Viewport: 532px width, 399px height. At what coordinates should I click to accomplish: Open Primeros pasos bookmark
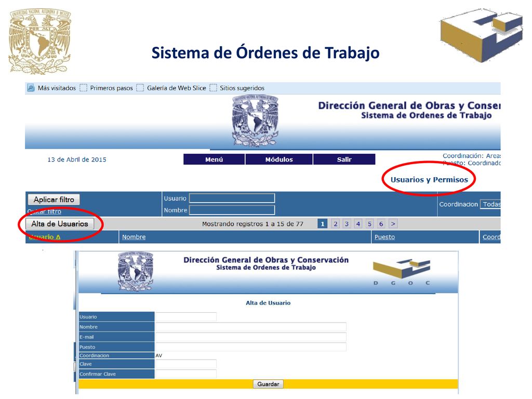[x=107, y=88]
